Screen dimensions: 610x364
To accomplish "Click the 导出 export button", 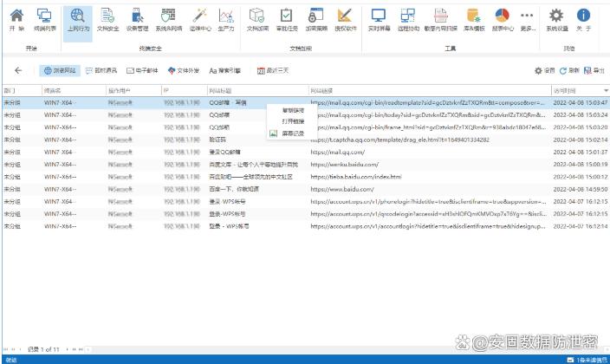I will [x=596, y=70].
